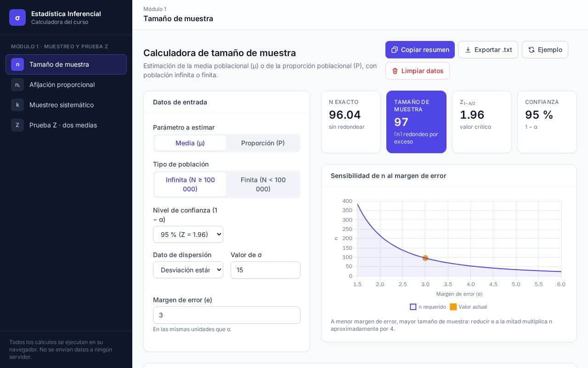
Task: Click the 'En las mismas unidades que σ.' hint
Action: pos(192,329)
